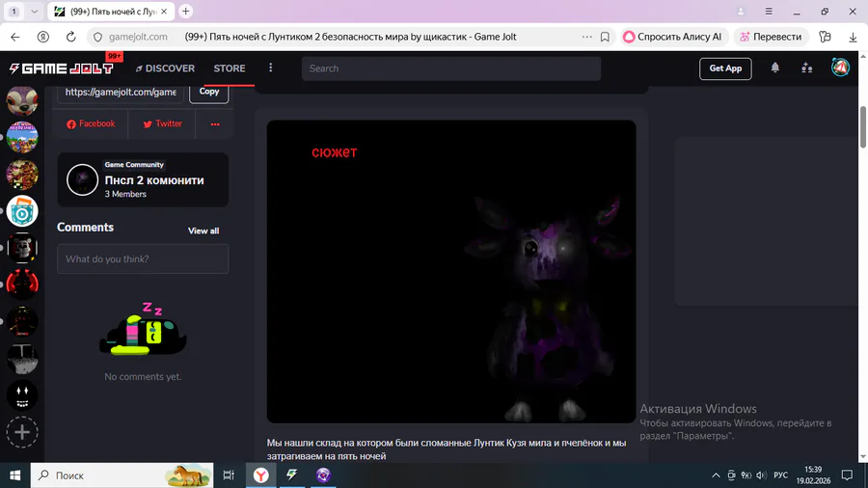
Task: Share the game on Twitter
Action: (162, 124)
